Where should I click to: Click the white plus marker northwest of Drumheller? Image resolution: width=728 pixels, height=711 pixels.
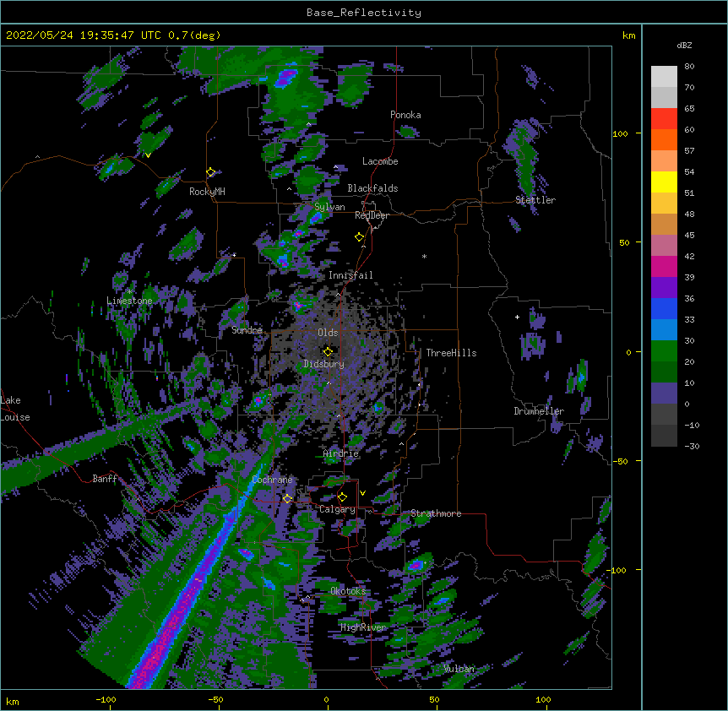click(517, 317)
